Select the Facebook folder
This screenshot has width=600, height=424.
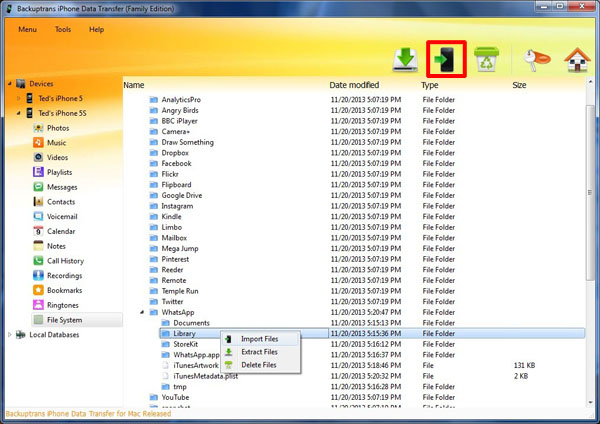coord(176,163)
